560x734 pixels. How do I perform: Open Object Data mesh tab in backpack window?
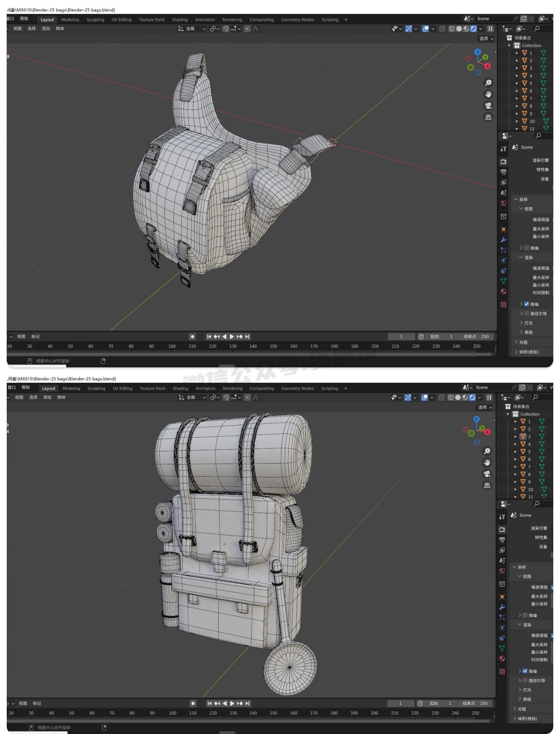502,649
